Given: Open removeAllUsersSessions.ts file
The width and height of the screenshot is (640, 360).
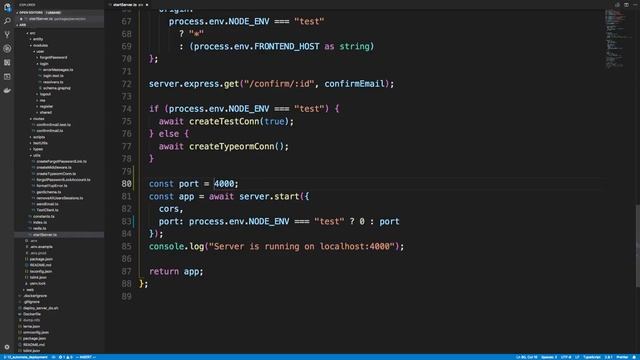Looking at the screenshot, I should tap(60, 198).
